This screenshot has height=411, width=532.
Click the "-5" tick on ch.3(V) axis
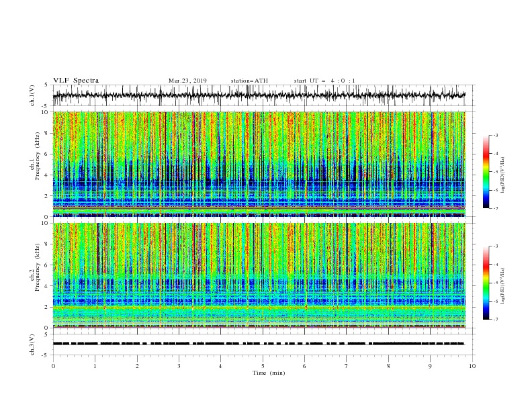click(46, 355)
